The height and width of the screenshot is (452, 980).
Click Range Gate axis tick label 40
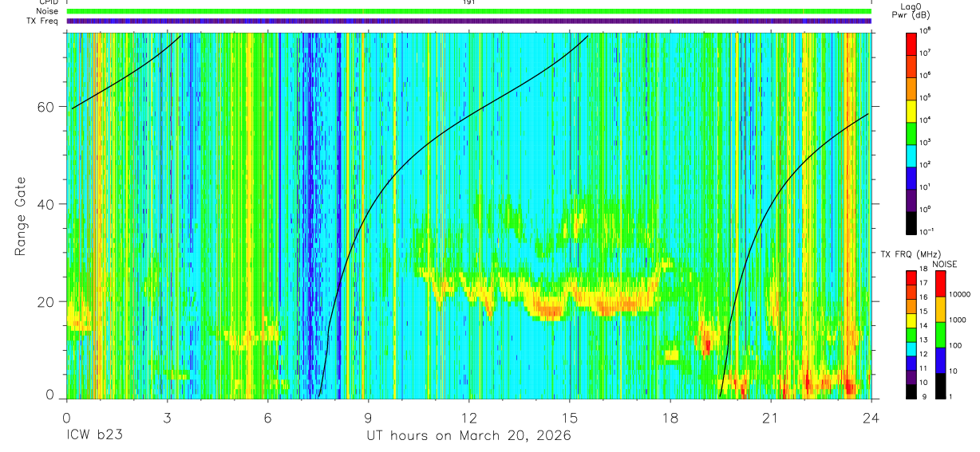[46, 204]
